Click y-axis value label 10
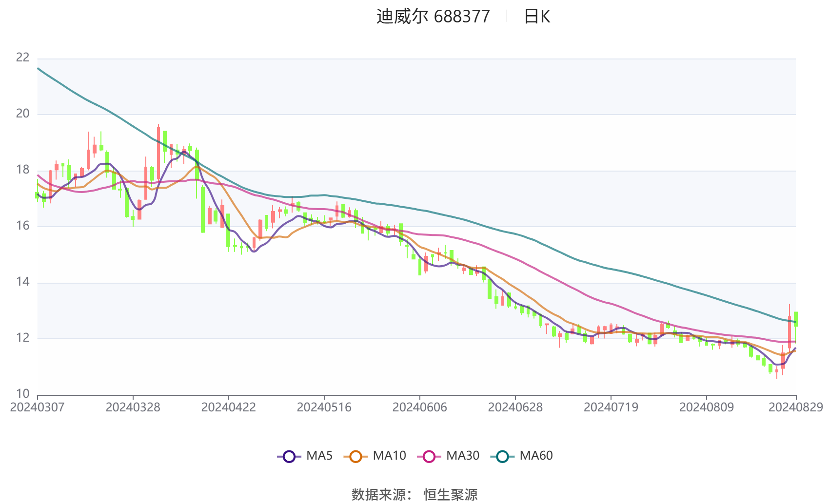This screenshot has height=504, width=829. coord(23,394)
